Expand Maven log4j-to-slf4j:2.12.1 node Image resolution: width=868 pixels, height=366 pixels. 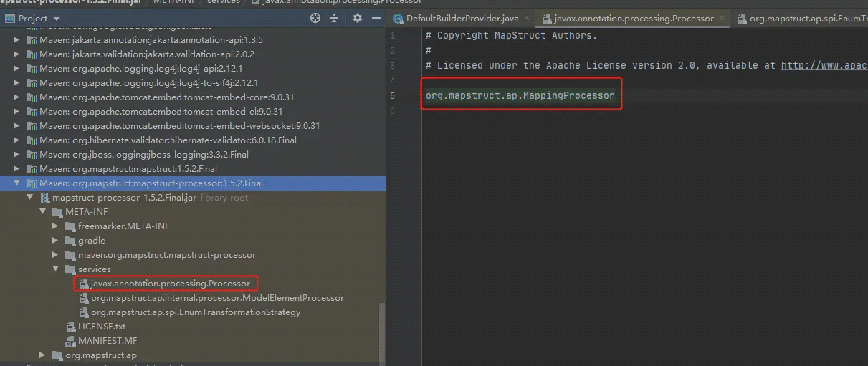click(16, 83)
